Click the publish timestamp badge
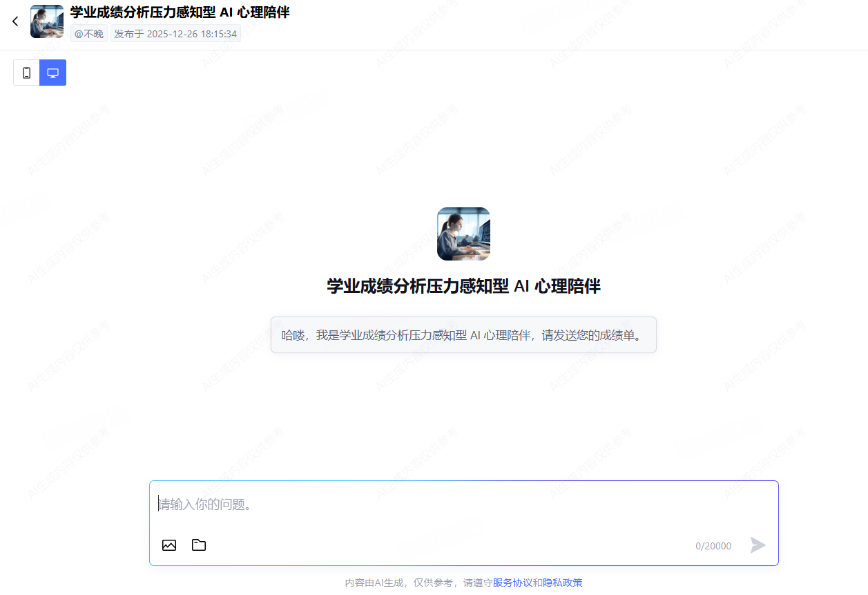This screenshot has width=868, height=595. point(175,32)
